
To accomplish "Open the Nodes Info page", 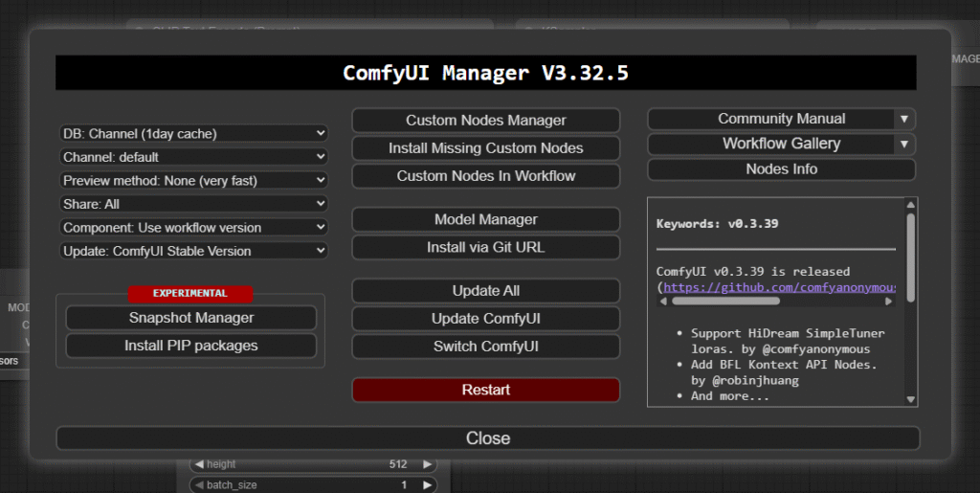I will tap(781, 169).
